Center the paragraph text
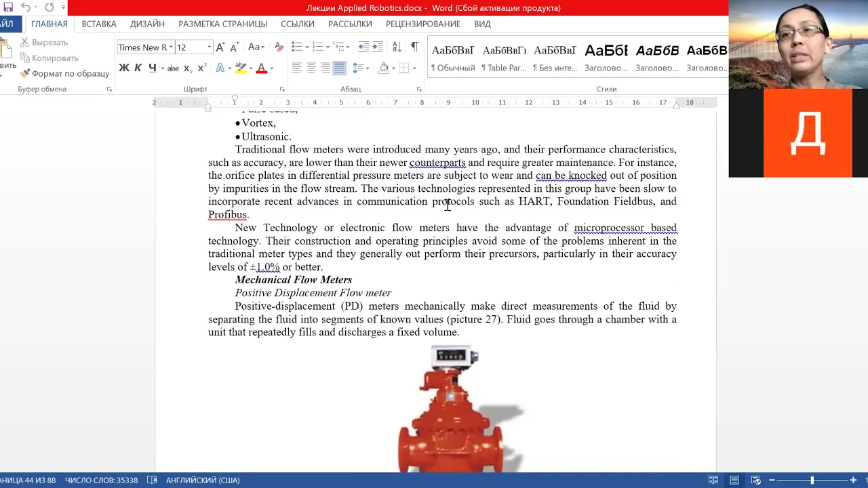868x488 pixels. coord(311,68)
